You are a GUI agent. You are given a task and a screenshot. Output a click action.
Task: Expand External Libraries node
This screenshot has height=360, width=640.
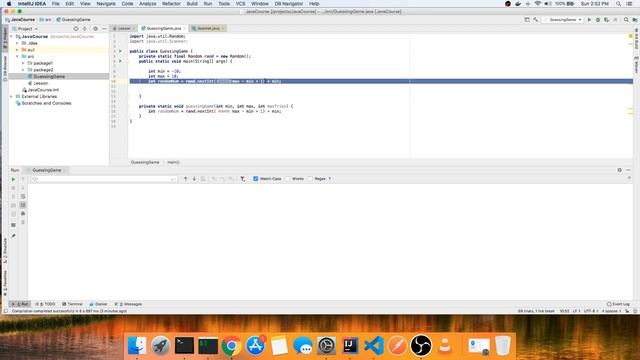point(11,96)
